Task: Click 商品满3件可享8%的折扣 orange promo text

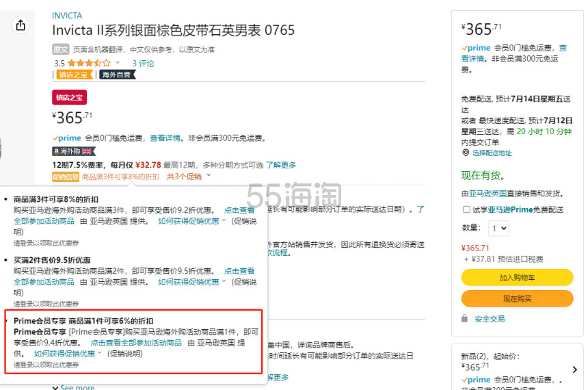Action: tap(120, 177)
